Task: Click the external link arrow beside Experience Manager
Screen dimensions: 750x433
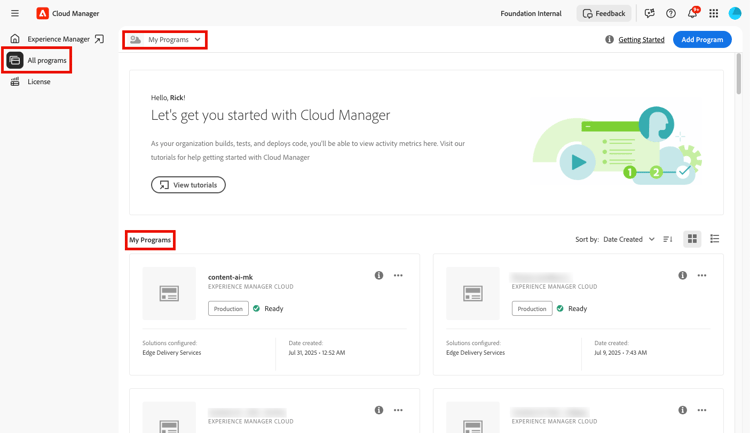Action: click(x=99, y=39)
